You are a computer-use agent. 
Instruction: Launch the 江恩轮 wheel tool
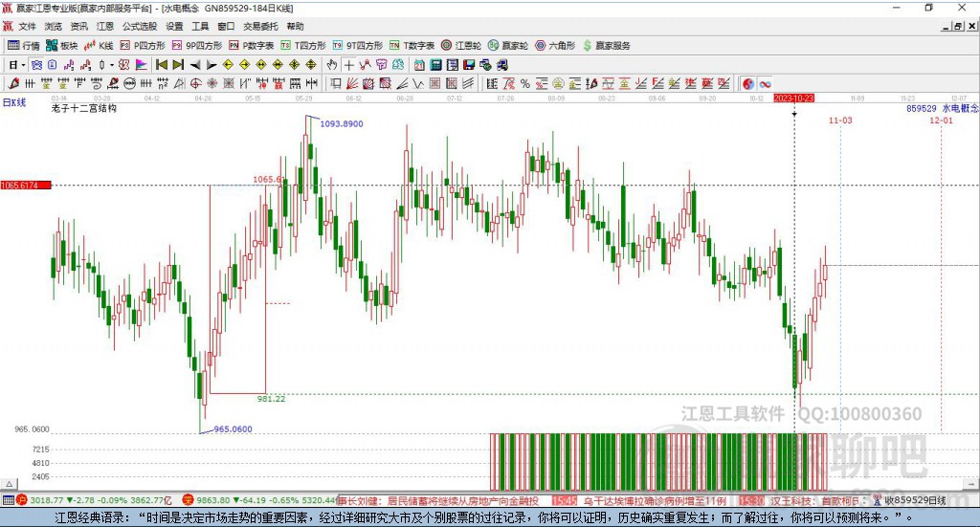pos(460,45)
